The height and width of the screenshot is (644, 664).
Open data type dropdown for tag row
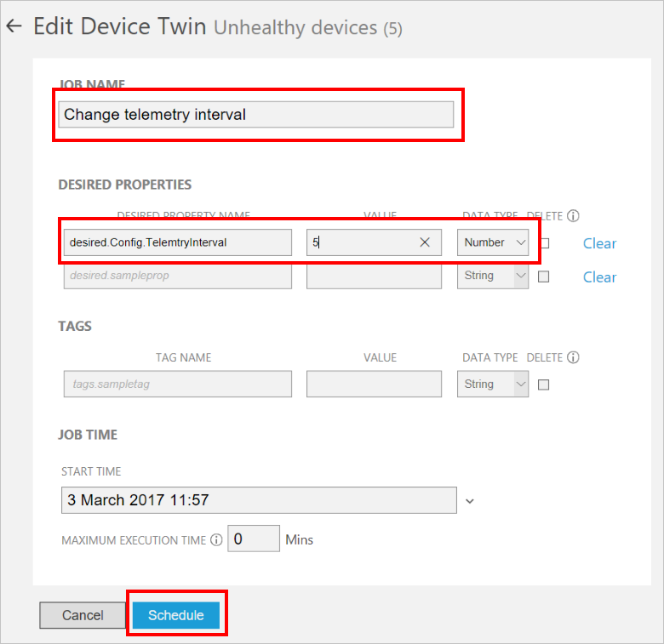(x=494, y=385)
